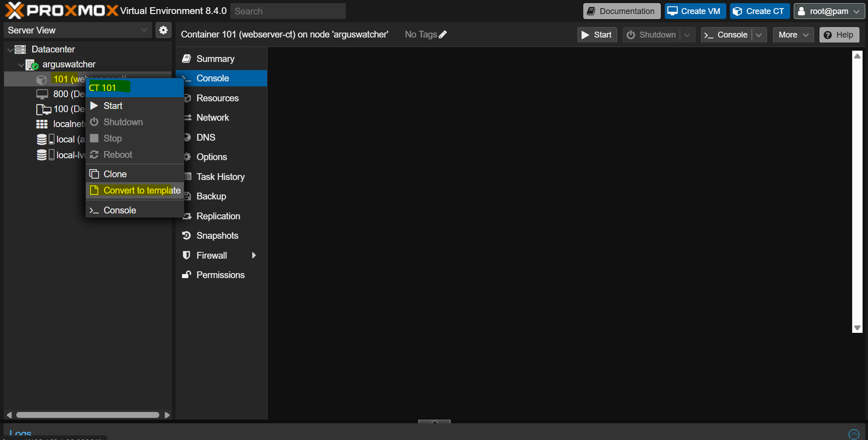Click the Create VM button

click(695, 11)
